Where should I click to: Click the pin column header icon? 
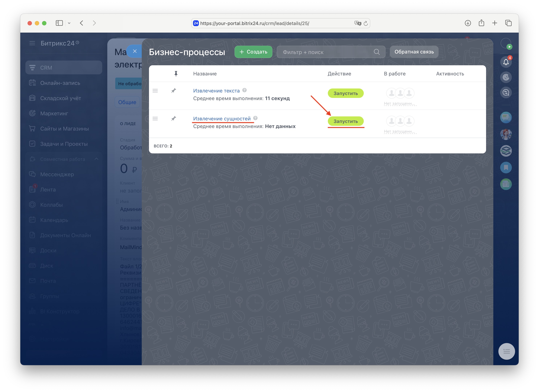176,74
